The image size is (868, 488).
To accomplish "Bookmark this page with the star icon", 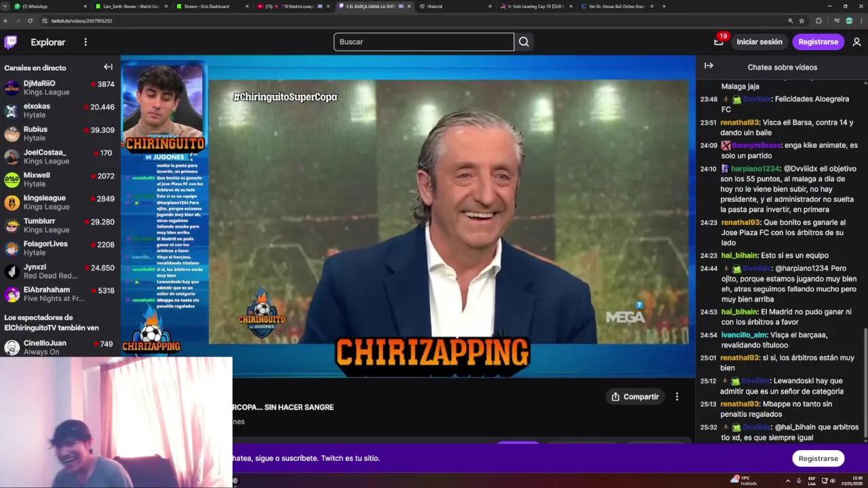I will pos(802,21).
